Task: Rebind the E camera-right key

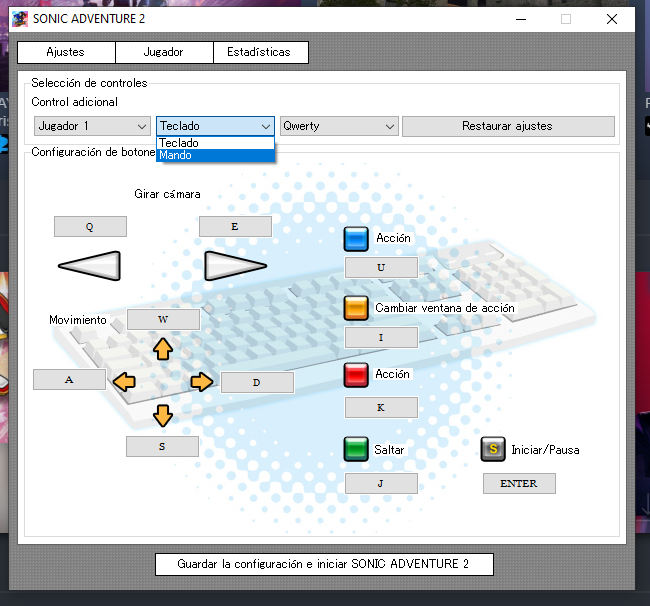Action: pos(235,226)
